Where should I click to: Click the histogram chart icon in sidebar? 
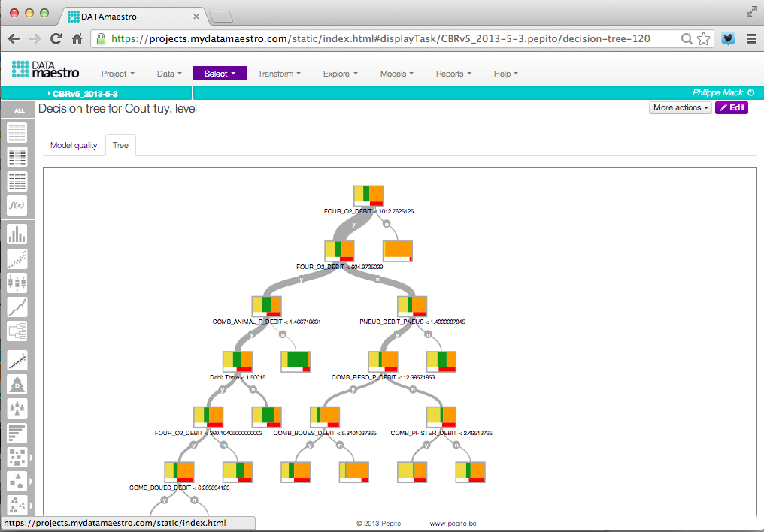[17, 234]
